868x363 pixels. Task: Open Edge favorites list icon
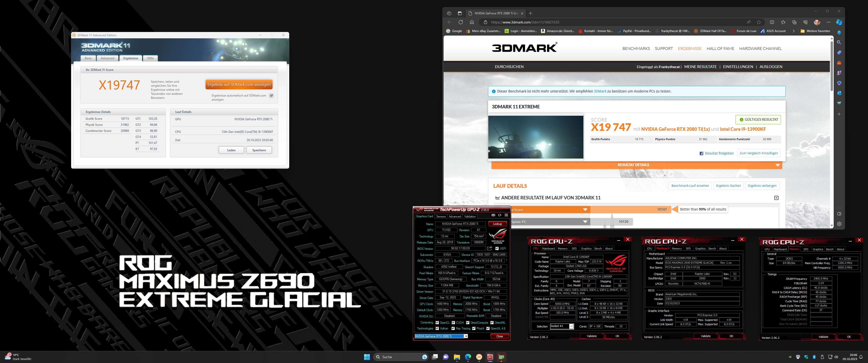click(x=783, y=22)
